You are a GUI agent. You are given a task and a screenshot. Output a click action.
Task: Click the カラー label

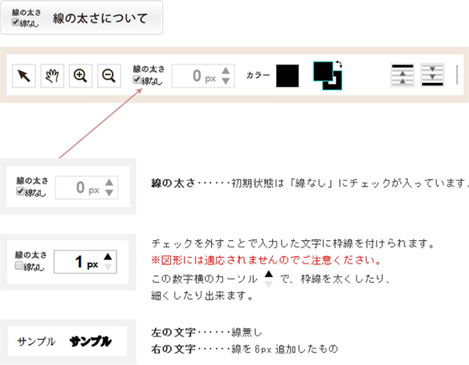coord(258,75)
